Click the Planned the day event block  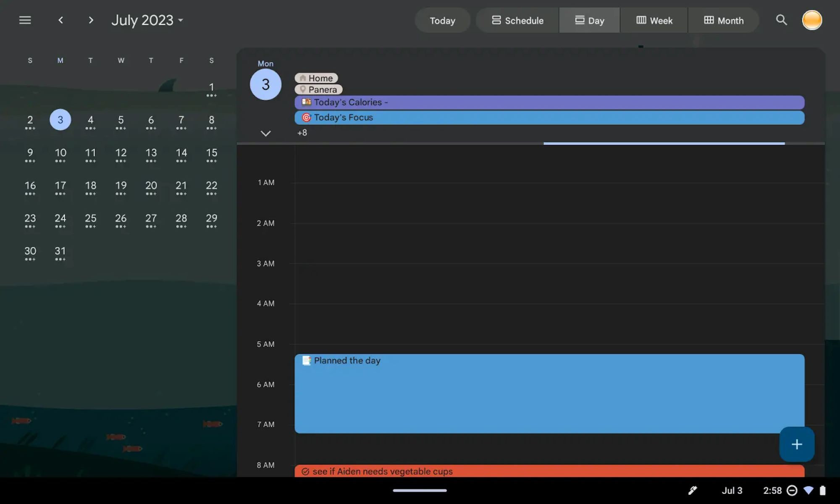549,393
